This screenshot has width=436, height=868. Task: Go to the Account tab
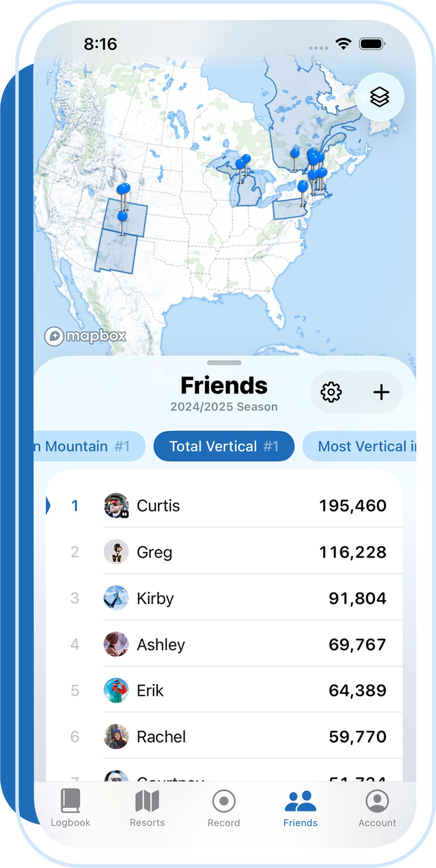coord(377,808)
